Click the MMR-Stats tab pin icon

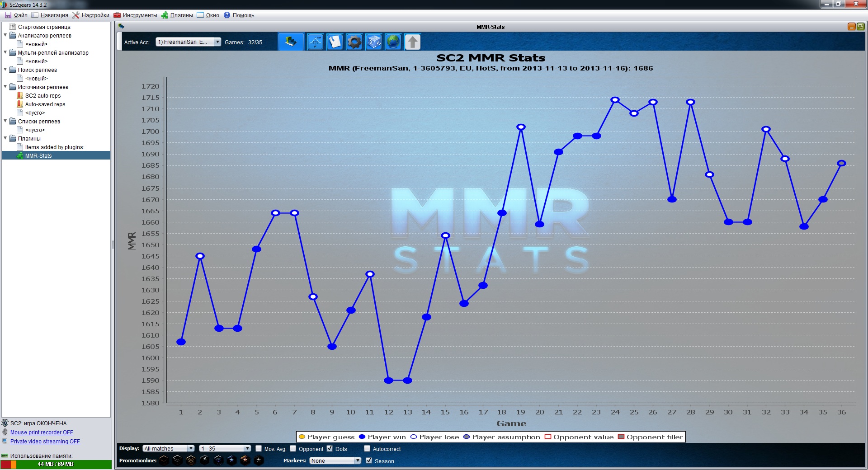[x=121, y=26]
